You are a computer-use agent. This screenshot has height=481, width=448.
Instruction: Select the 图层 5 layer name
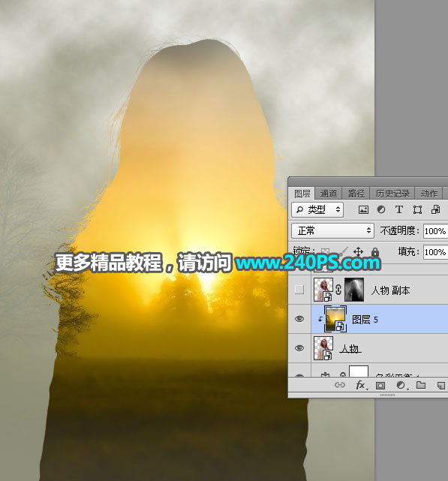click(365, 320)
